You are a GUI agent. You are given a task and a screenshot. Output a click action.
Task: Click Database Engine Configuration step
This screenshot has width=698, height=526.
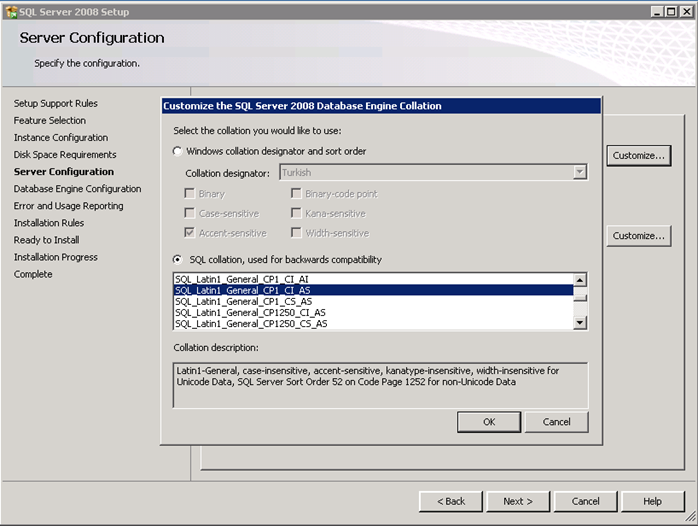[x=77, y=189]
